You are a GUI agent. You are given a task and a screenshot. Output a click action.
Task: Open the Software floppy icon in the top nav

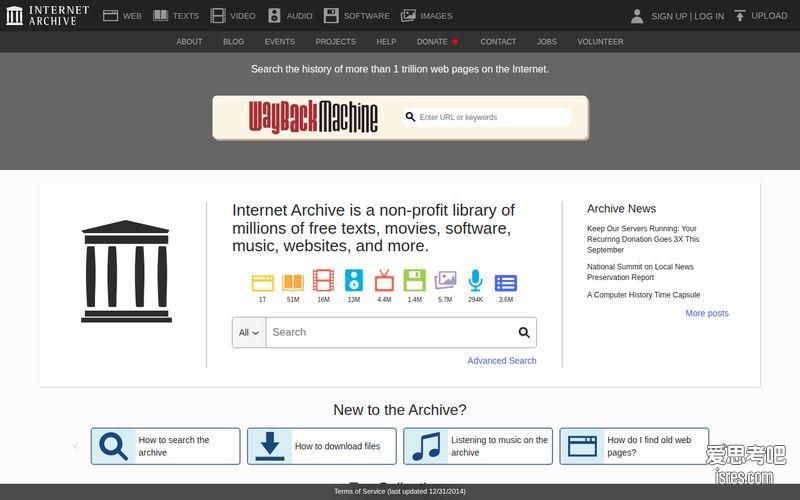(331, 16)
